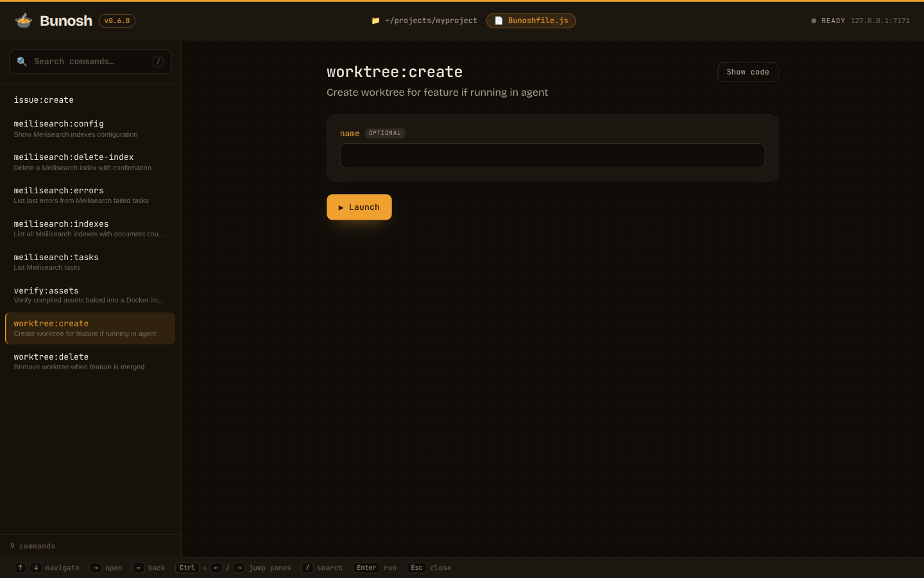Click the Enter key hint in the footer
The height and width of the screenshot is (578, 924).
tap(366, 568)
